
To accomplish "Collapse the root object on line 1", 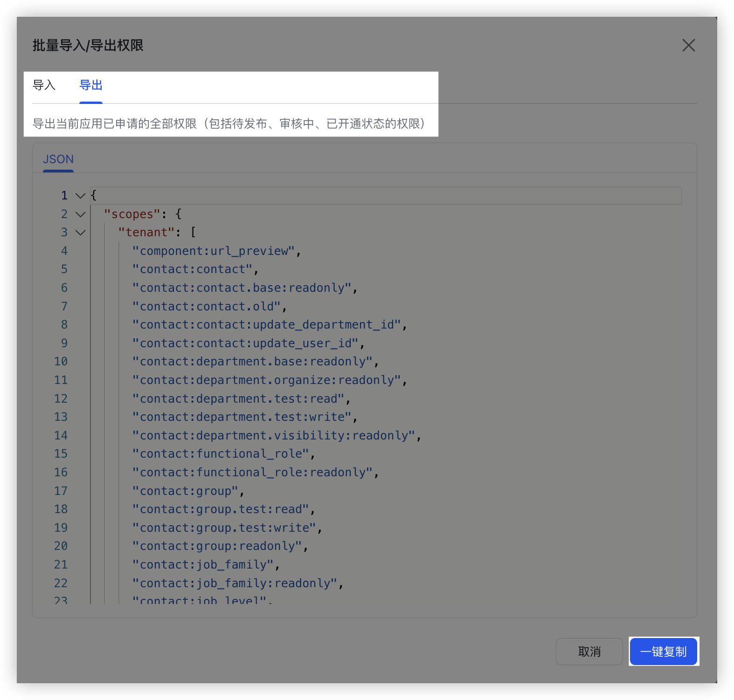I will click(80, 196).
